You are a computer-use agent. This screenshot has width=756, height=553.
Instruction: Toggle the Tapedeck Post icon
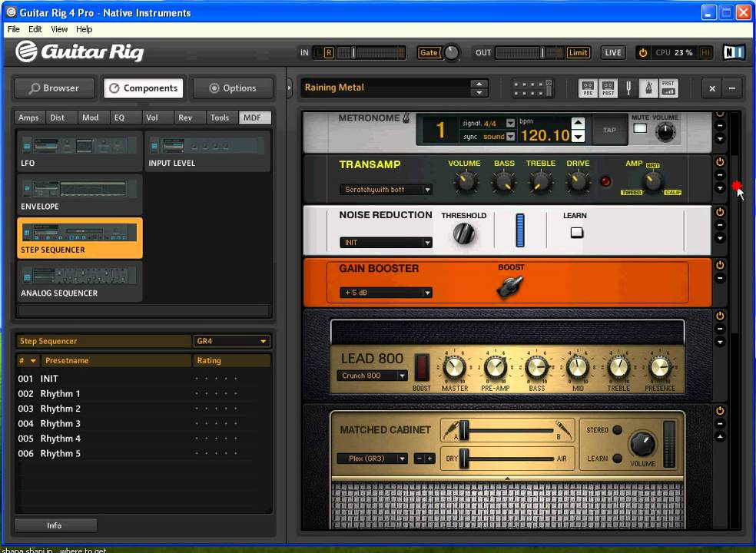coord(608,88)
